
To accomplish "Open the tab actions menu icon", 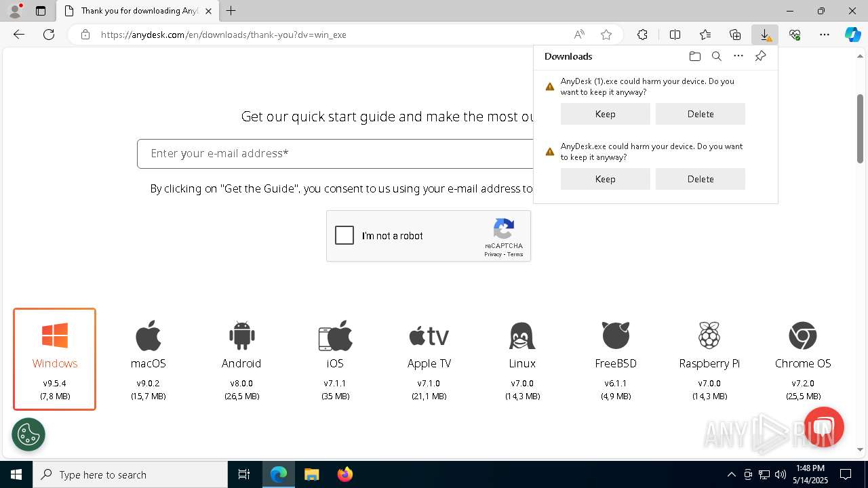I will click(41, 11).
